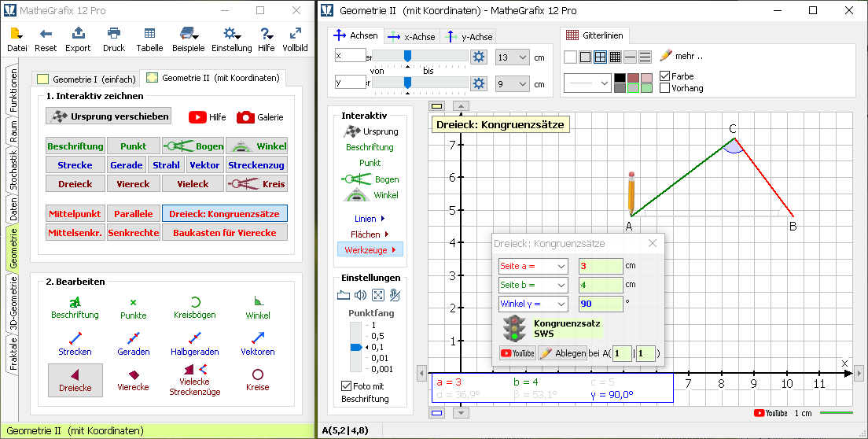Open the Seite a dropdown
868x439 pixels.
(532, 266)
